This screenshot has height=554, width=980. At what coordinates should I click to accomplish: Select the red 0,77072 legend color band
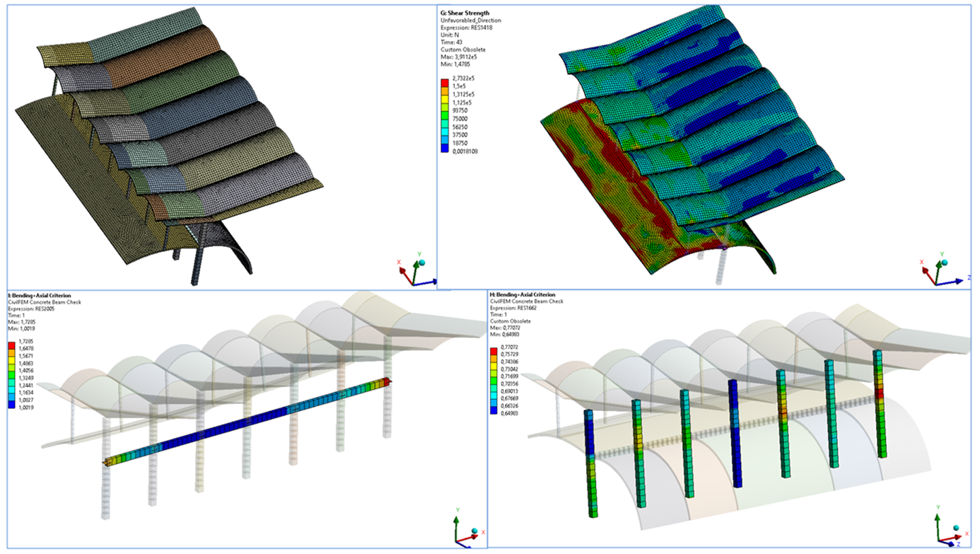pos(494,350)
